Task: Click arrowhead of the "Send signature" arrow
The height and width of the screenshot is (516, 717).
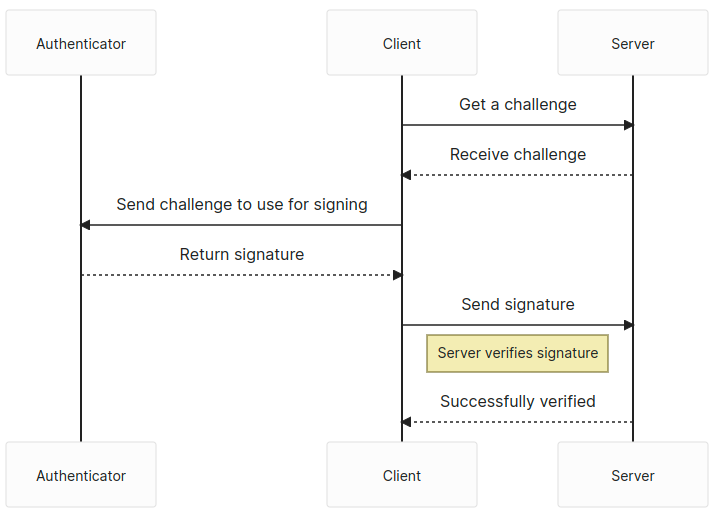Action: [628, 325]
